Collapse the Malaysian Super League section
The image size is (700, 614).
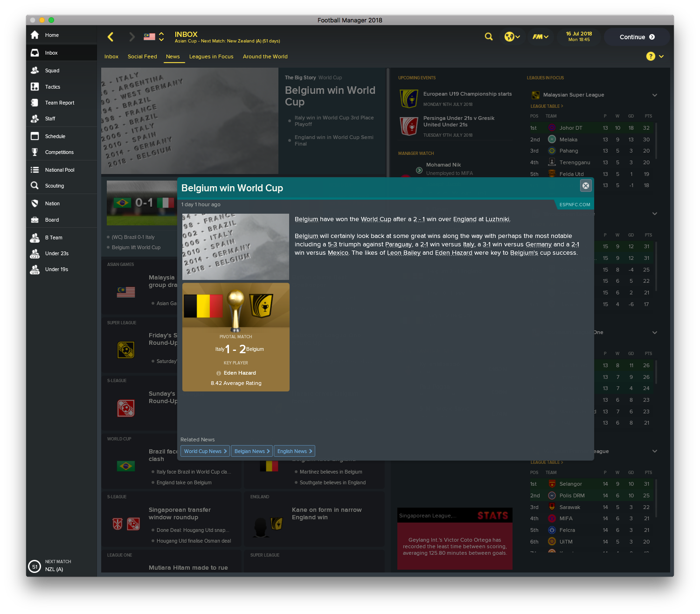click(x=655, y=95)
